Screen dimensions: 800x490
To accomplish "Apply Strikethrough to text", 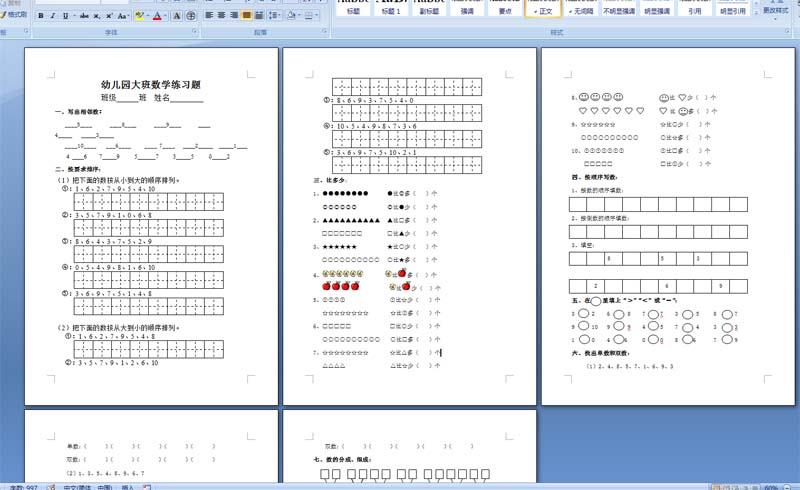I will click(85, 16).
